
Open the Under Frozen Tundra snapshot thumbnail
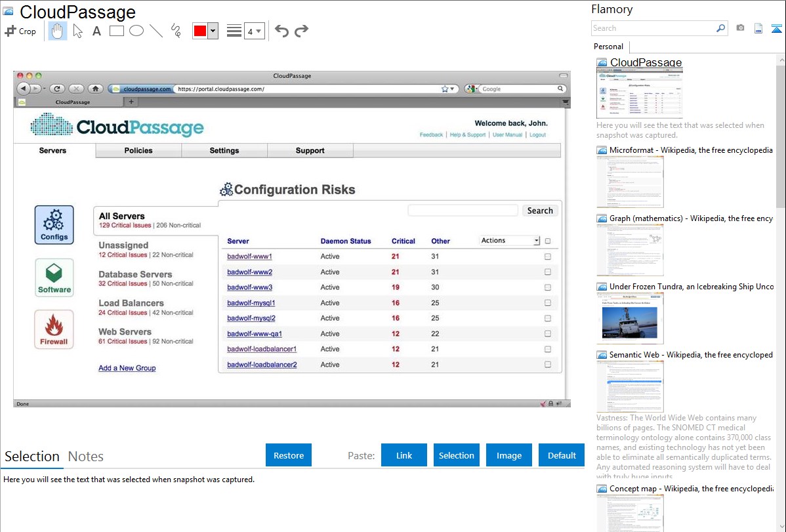point(630,318)
